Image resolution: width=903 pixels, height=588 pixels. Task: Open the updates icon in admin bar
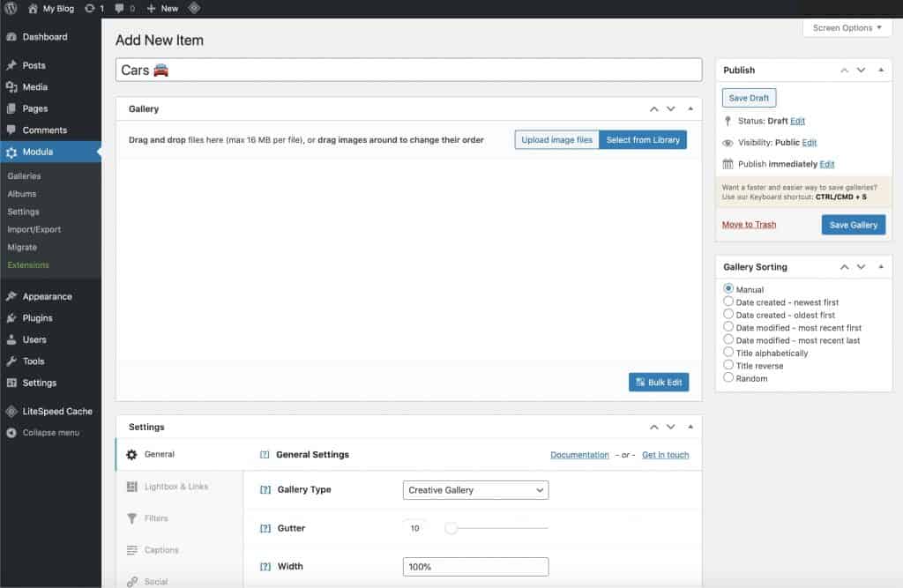90,8
